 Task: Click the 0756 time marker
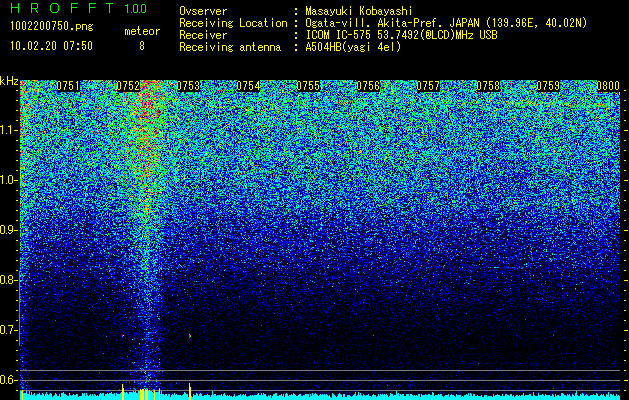tap(368, 86)
